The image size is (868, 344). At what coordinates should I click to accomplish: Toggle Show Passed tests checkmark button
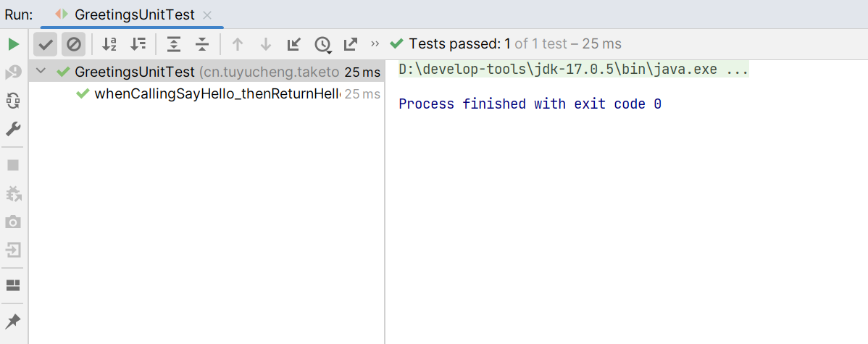[x=46, y=44]
